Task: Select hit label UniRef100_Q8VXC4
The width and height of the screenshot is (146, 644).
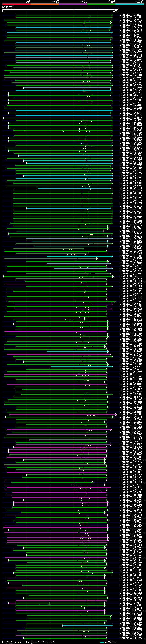Action: point(131,163)
